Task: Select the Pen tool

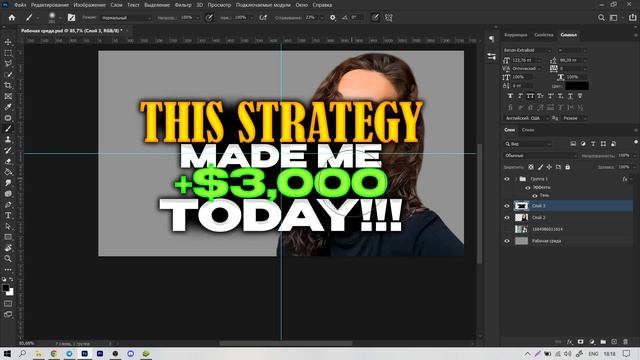Action: tap(8, 204)
